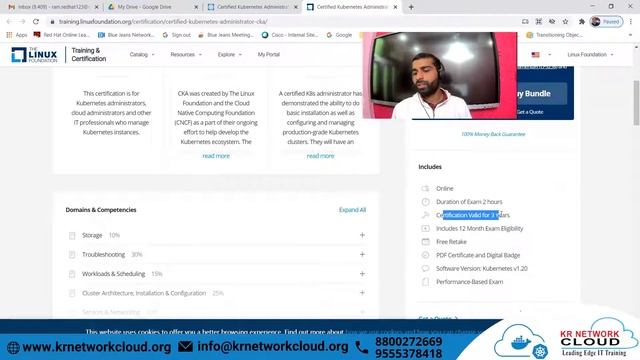Click the clock icon beside Duration of Exam

425,202
